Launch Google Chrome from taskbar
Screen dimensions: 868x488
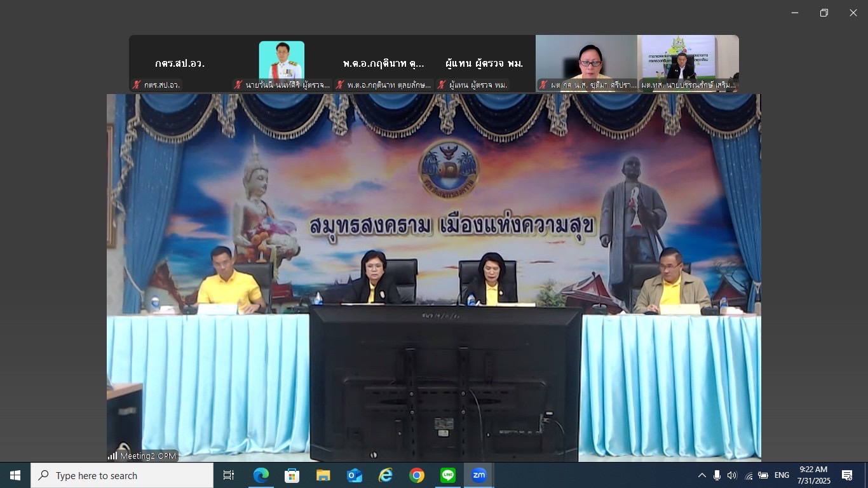click(x=417, y=475)
